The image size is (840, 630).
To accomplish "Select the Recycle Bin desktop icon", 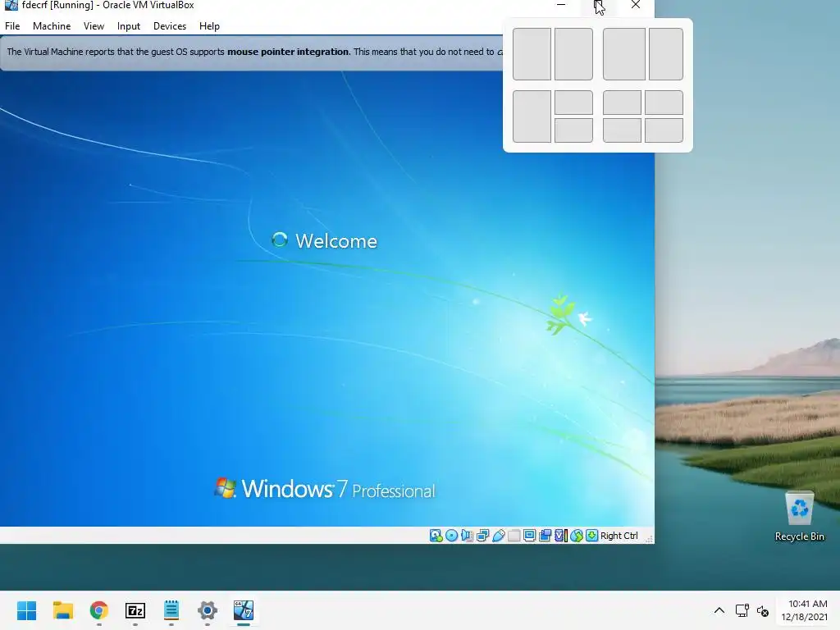I will click(799, 516).
